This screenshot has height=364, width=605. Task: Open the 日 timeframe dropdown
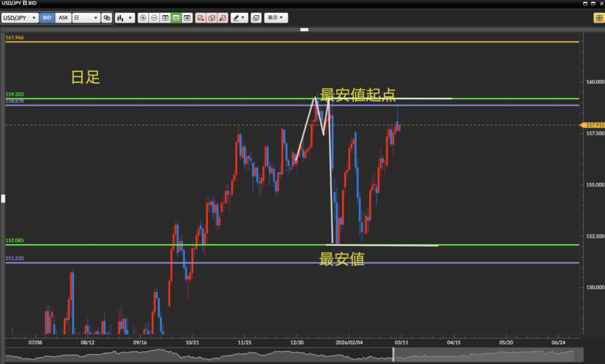click(x=86, y=18)
